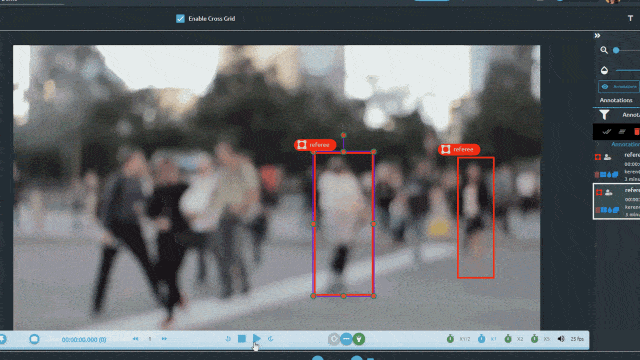Click the opacity droplet icon
The width and height of the screenshot is (640, 360).
(x=604, y=70)
